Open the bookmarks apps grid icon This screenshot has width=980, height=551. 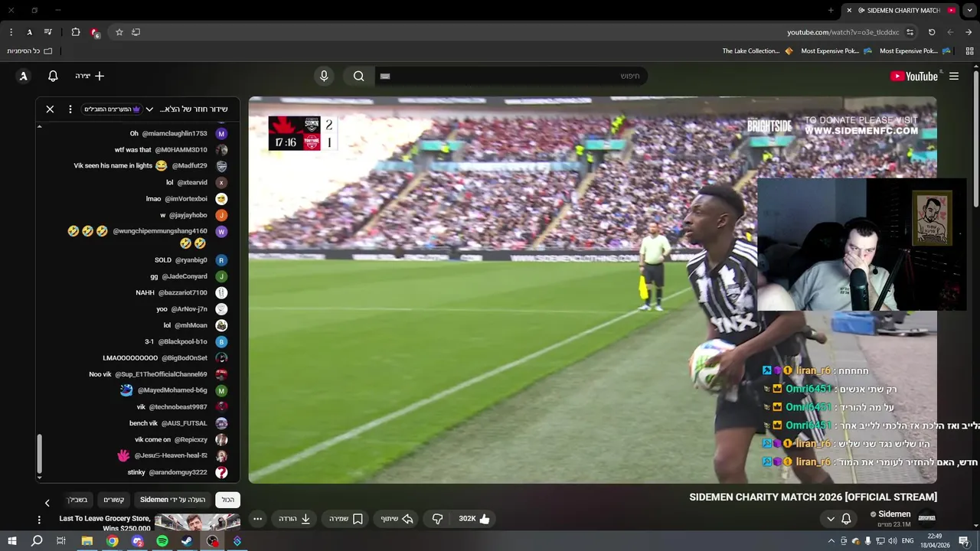(x=969, y=51)
